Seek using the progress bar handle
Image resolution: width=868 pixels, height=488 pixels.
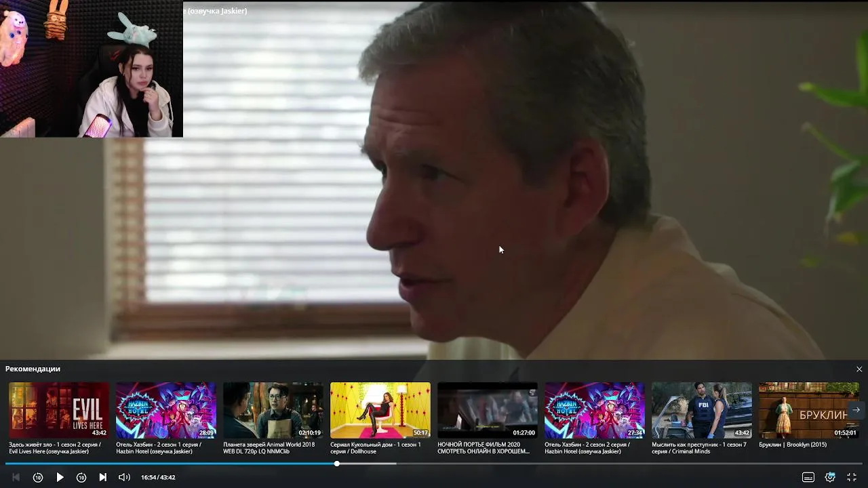coord(337,464)
